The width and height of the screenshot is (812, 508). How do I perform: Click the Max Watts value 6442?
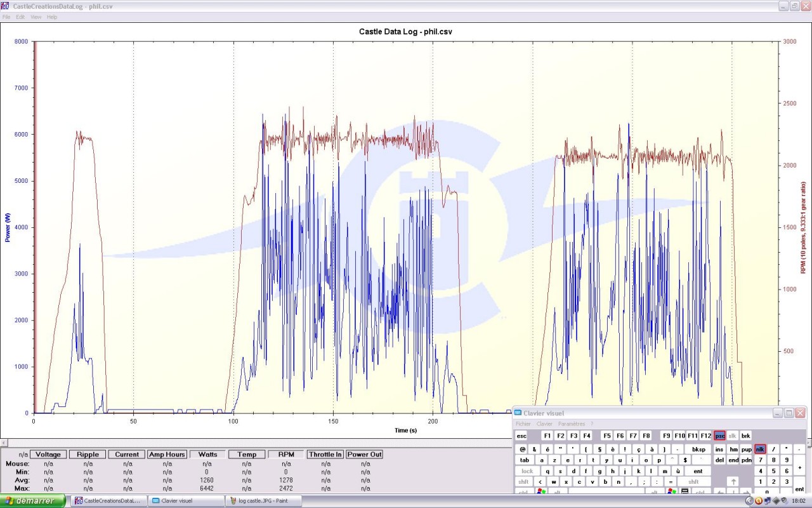[x=207, y=488]
